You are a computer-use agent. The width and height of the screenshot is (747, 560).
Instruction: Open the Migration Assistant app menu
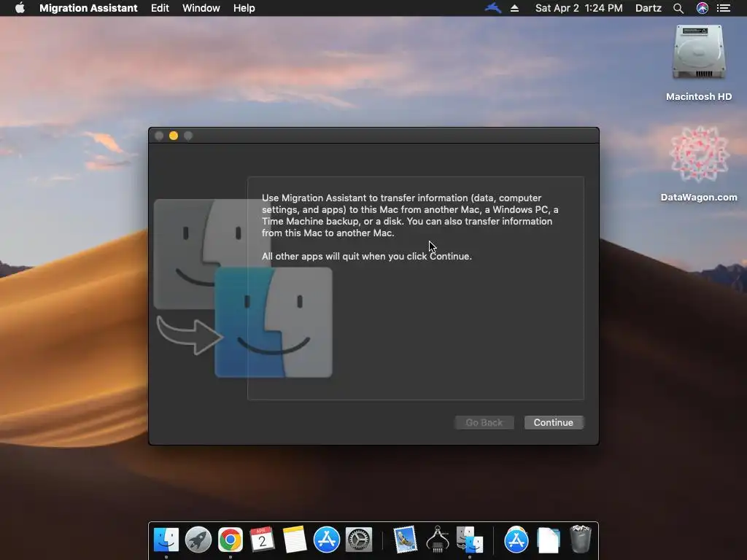tap(88, 8)
